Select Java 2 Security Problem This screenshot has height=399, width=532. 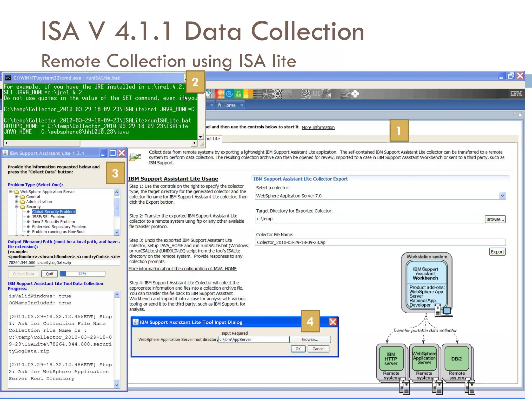click(53, 222)
